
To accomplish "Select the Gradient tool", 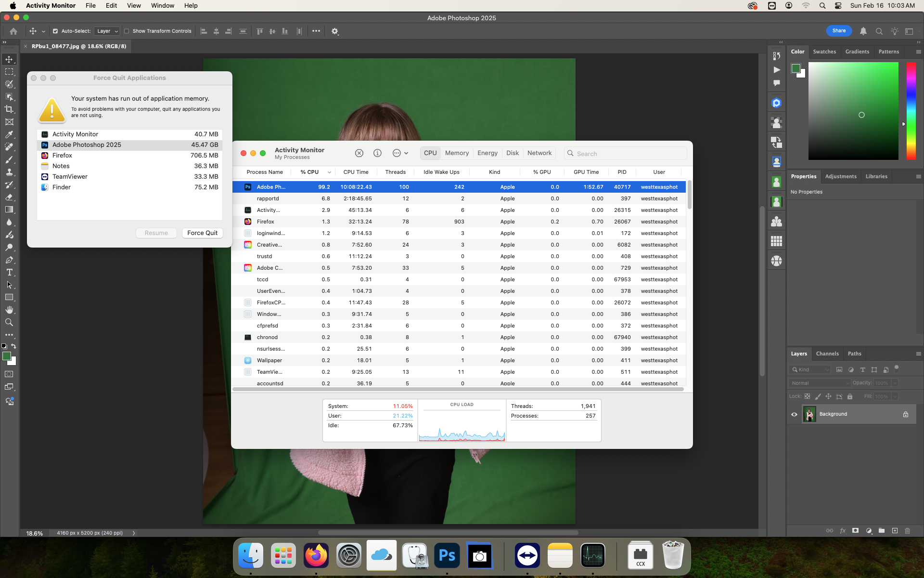I will click(9, 210).
